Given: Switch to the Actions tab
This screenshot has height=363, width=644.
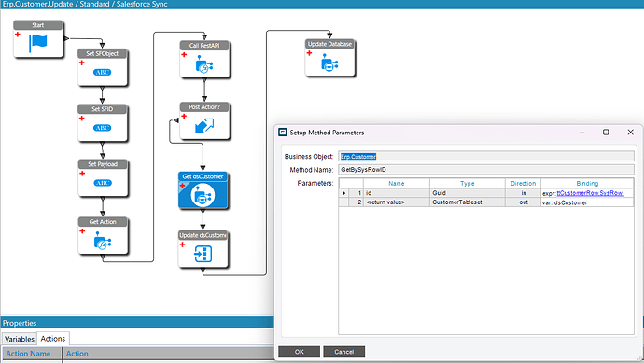Looking at the screenshot, I should 53,339.
